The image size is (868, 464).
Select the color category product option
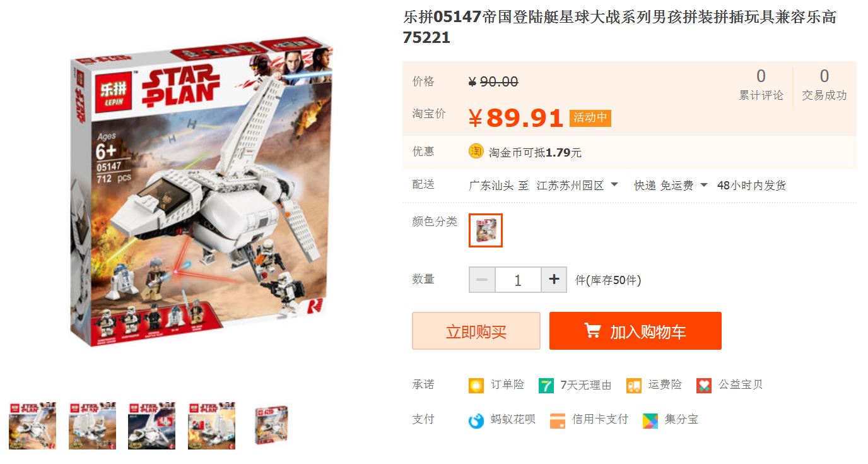486,230
